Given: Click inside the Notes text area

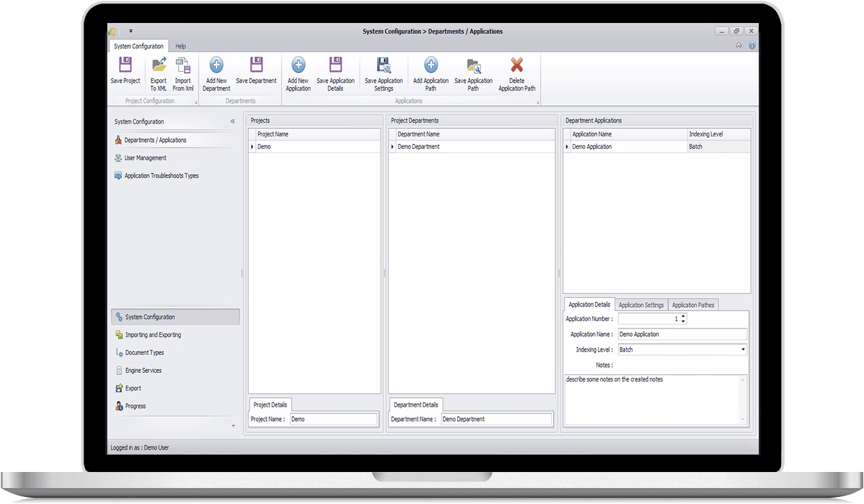Looking at the screenshot, I should click(651, 399).
